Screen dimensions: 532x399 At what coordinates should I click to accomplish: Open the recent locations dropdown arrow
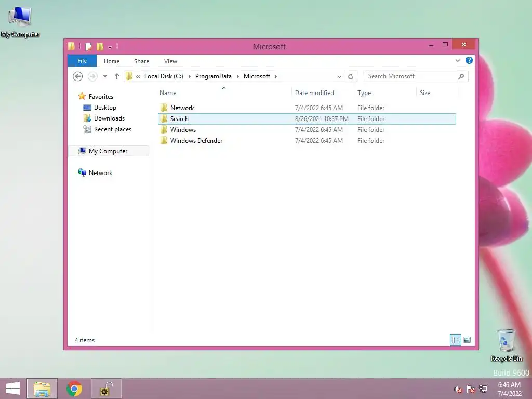[x=105, y=76]
